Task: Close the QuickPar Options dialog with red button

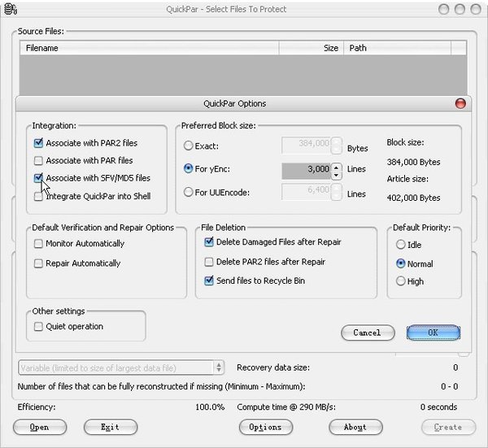Action: 460,103
